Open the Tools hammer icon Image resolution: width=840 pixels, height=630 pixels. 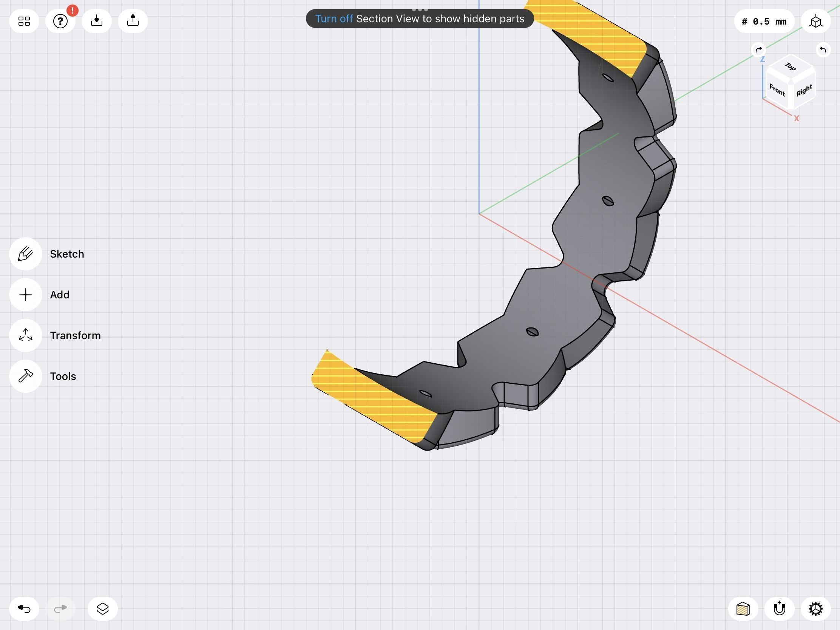pos(25,376)
